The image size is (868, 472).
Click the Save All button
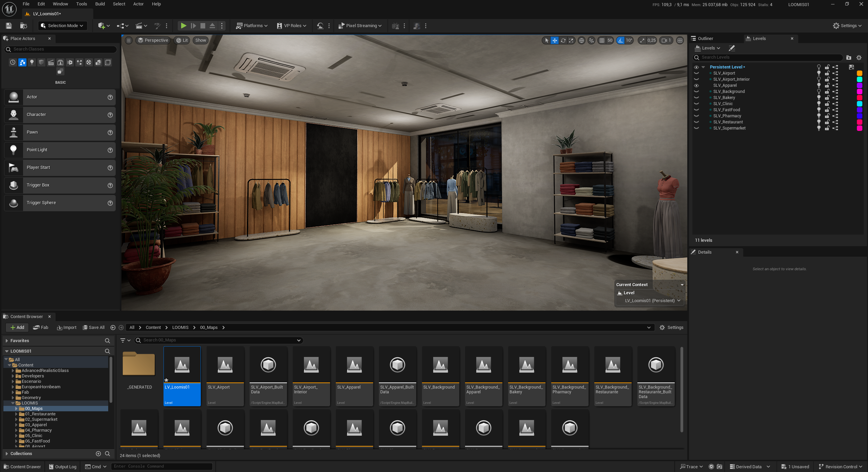tap(94, 328)
